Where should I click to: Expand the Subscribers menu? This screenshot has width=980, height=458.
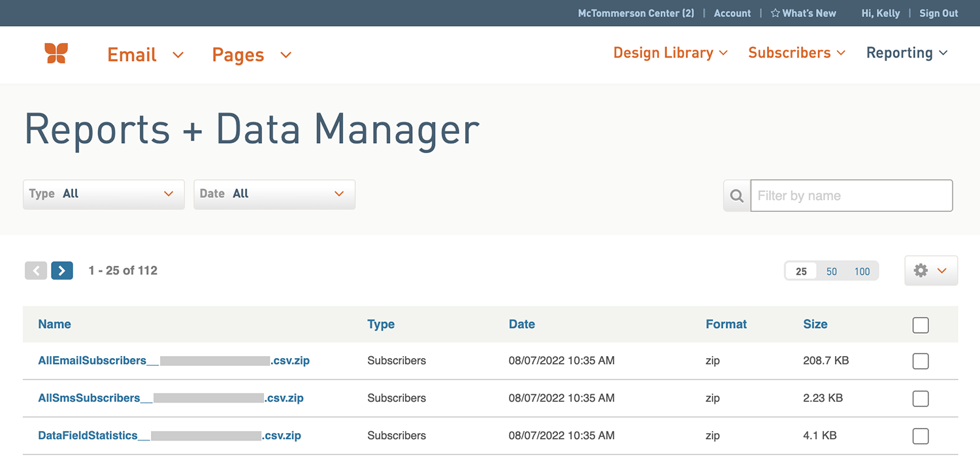[x=797, y=53]
